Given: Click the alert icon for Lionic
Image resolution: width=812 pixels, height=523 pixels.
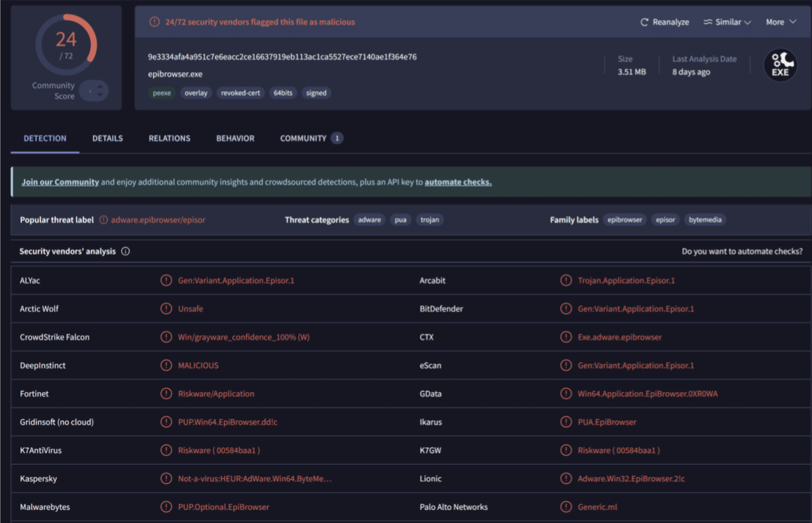Looking at the screenshot, I should pos(566,479).
